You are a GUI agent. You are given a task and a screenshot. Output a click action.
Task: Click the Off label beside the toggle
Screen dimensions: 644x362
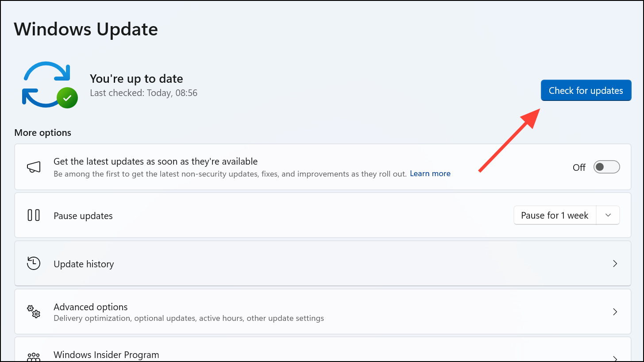pos(579,167)
